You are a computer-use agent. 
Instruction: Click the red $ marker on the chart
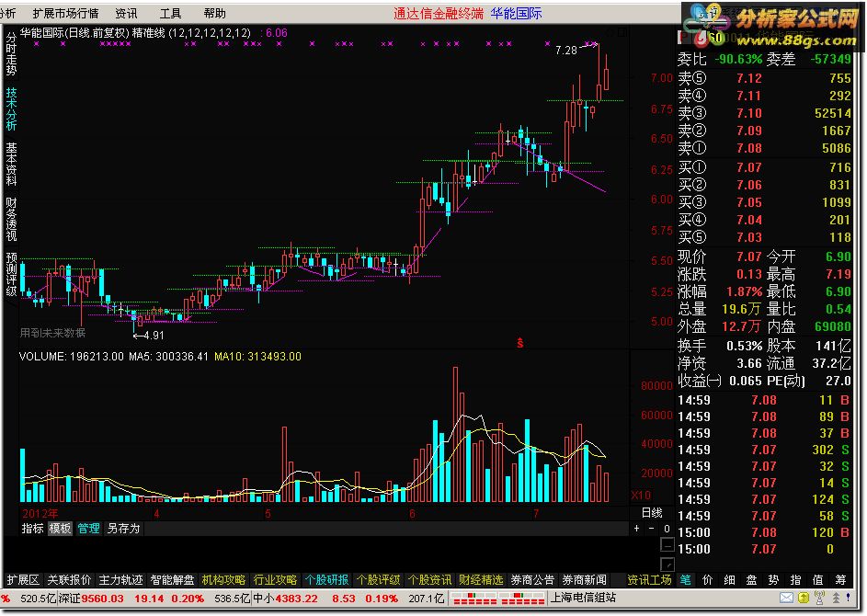click(519, 343)
